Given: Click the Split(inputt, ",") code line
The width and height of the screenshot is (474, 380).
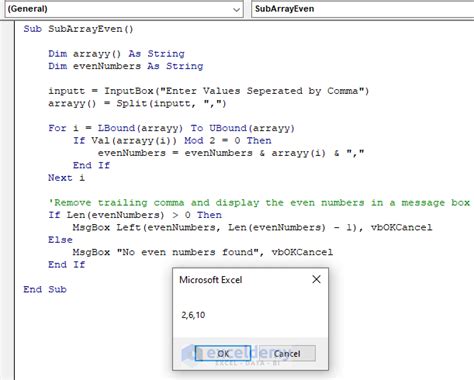Looking at the screenshot, I should 137,103.
